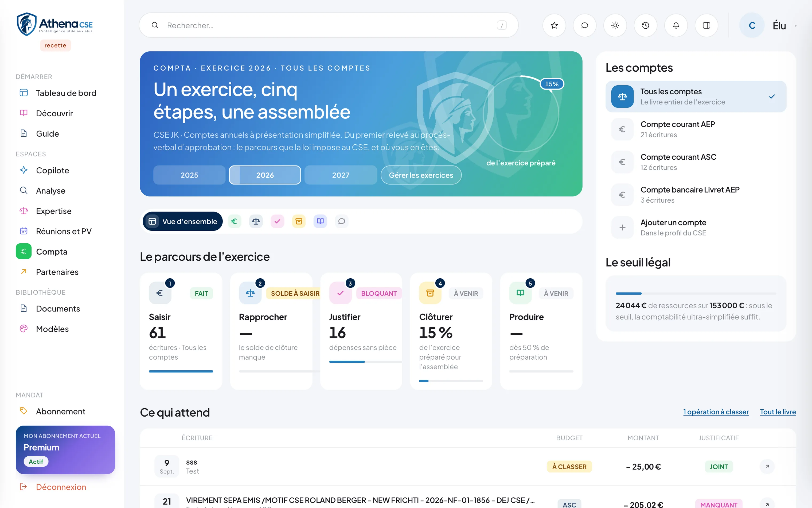Open notifications bell icon
The height and width of the screenshot is (508, 812).
tap(676, 26)
